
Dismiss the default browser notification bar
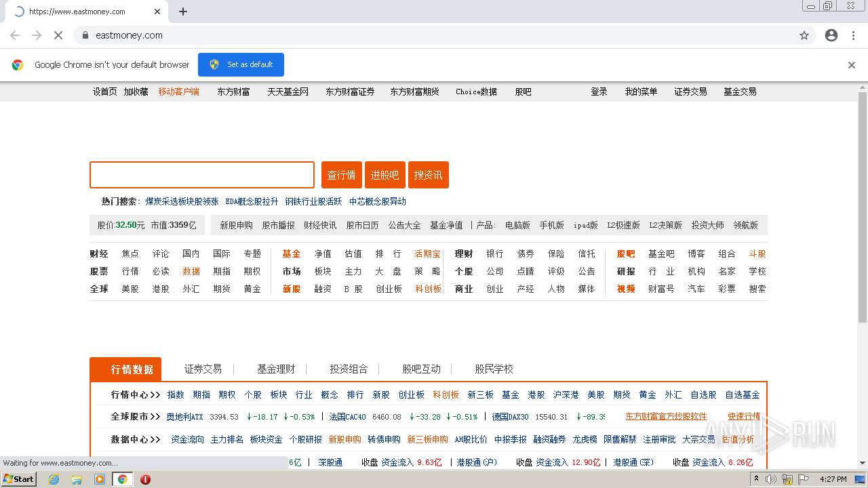[x=852, y=65]
